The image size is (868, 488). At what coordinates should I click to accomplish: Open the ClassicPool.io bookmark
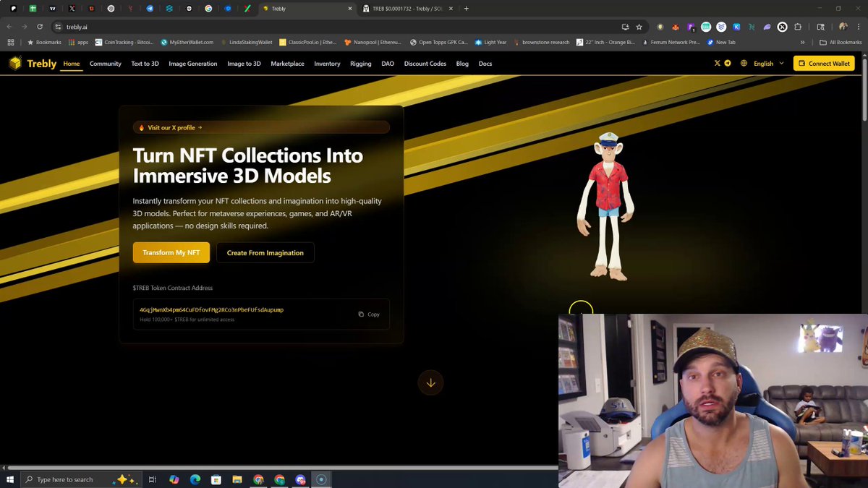point(307,43)
